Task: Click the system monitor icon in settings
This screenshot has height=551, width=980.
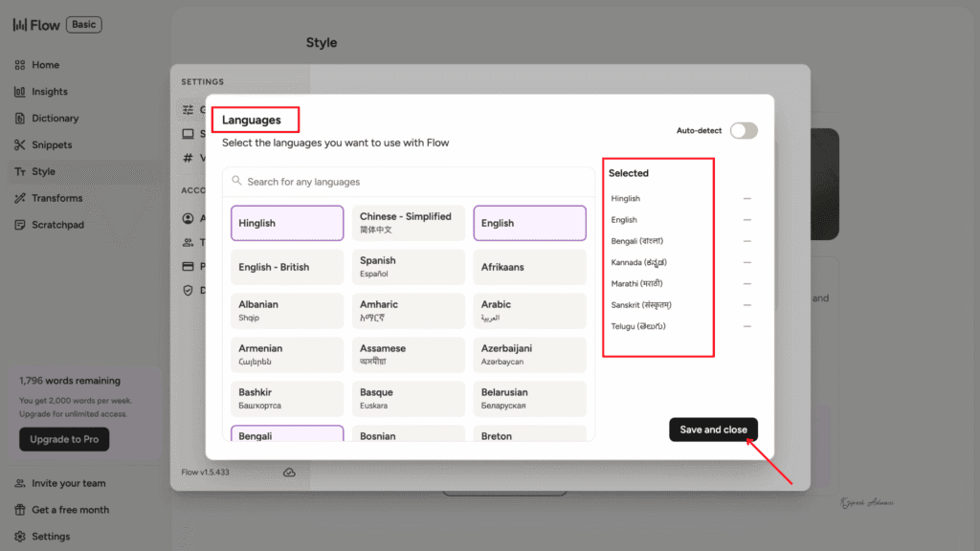Action: pos(189,134)
